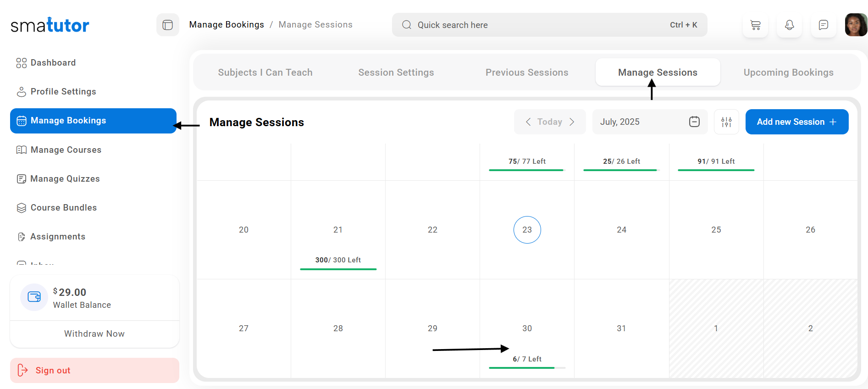Switch to Upcoming Bookings tab
The image size is (868, 389).
788,72
